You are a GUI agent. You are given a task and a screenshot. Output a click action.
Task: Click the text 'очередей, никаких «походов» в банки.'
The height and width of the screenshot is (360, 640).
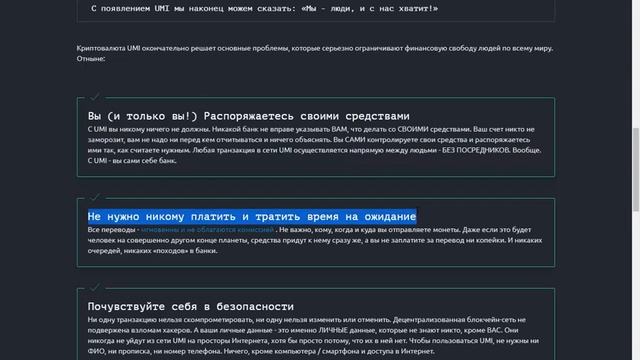tap(152, 251)
